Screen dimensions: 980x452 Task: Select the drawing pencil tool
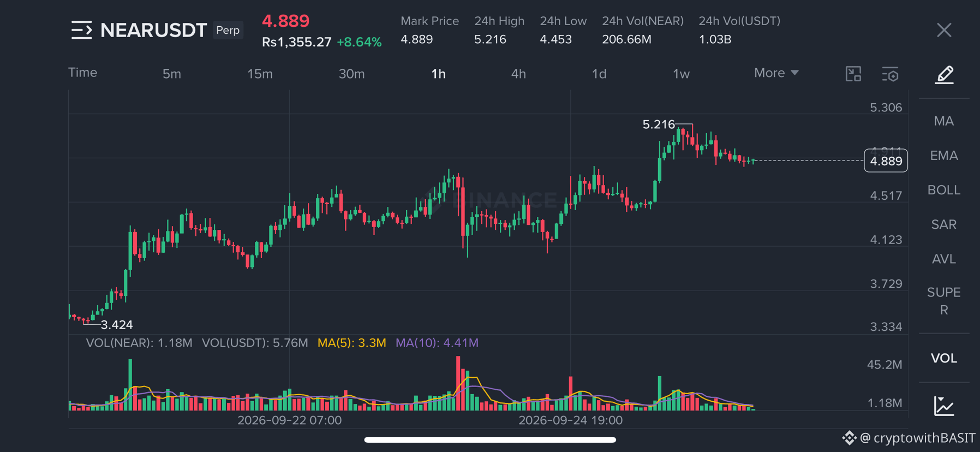[945, 74]
